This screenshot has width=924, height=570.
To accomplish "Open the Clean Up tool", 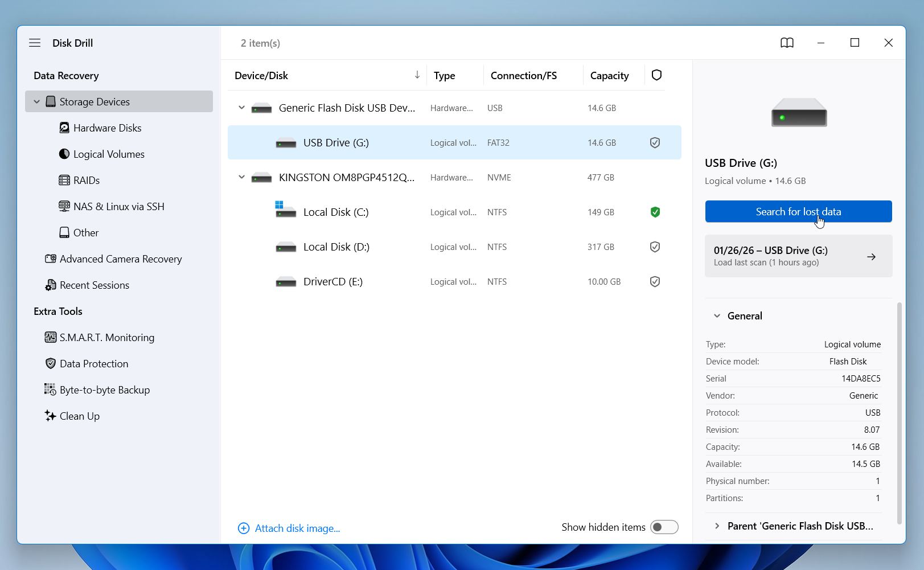I will [79, 416].
